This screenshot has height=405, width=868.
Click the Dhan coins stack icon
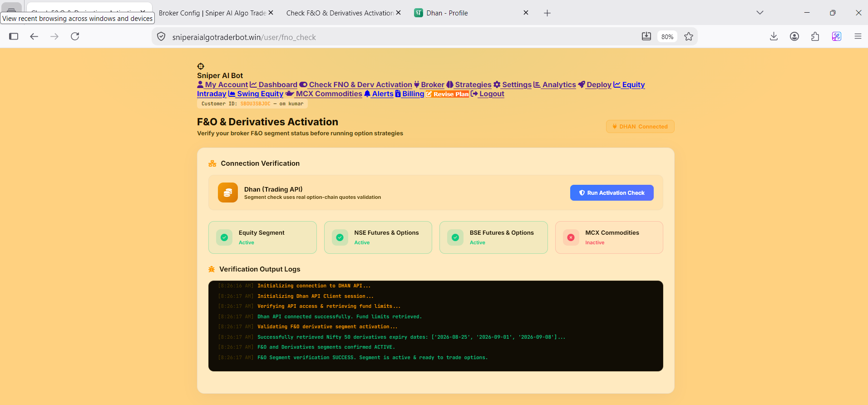point(228,193)
